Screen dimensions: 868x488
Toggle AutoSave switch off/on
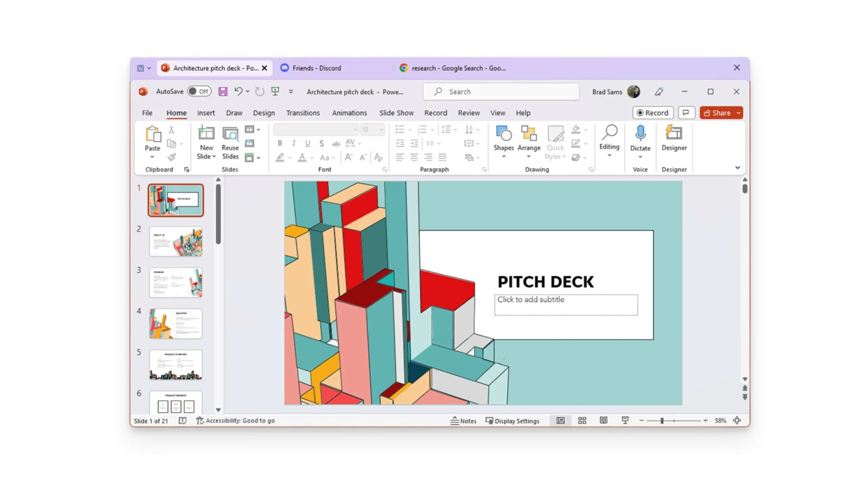(x=199, y=91)
